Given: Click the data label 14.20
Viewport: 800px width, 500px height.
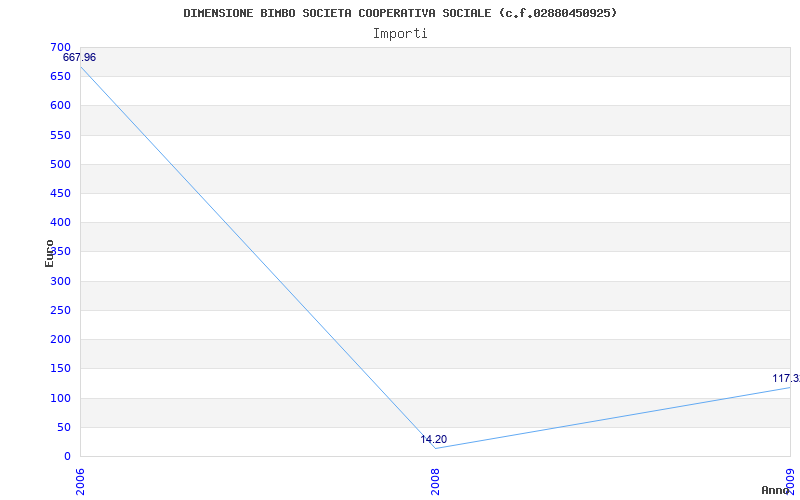Looking at the screenshot, I should pyautogui.click(x=434, y=439).
